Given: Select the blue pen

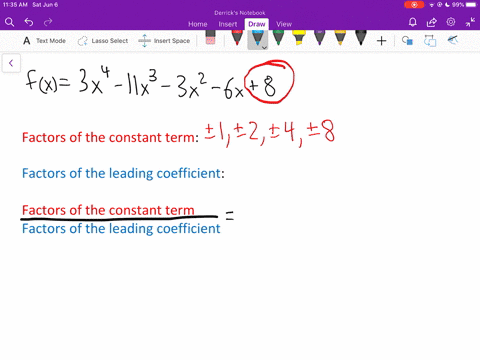Looking at the screenshot, I should [257, 38].
